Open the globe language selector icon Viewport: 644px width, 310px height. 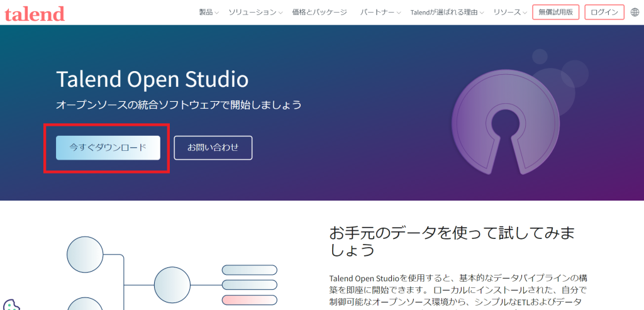635,13
